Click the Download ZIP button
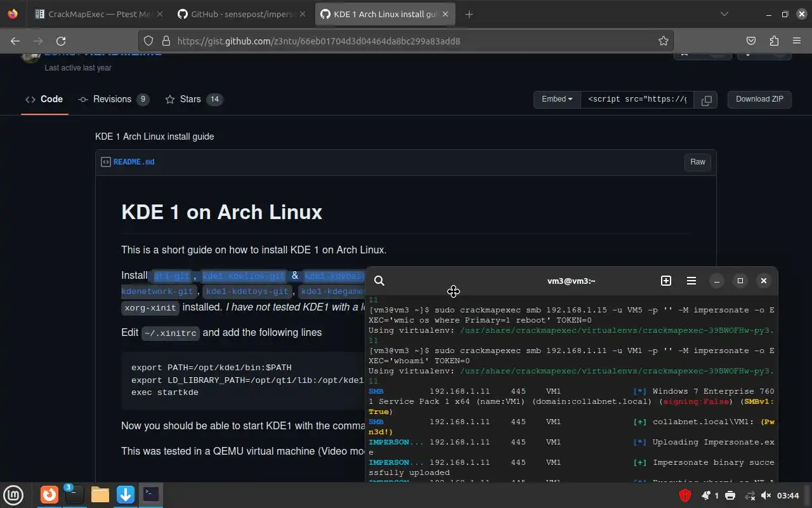812x508 pixels. [x=759, y=99]
